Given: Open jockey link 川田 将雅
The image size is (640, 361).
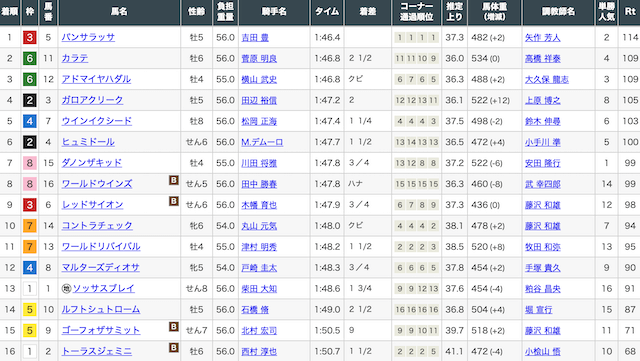Looking at the screenshot, I should coord(259,163).
